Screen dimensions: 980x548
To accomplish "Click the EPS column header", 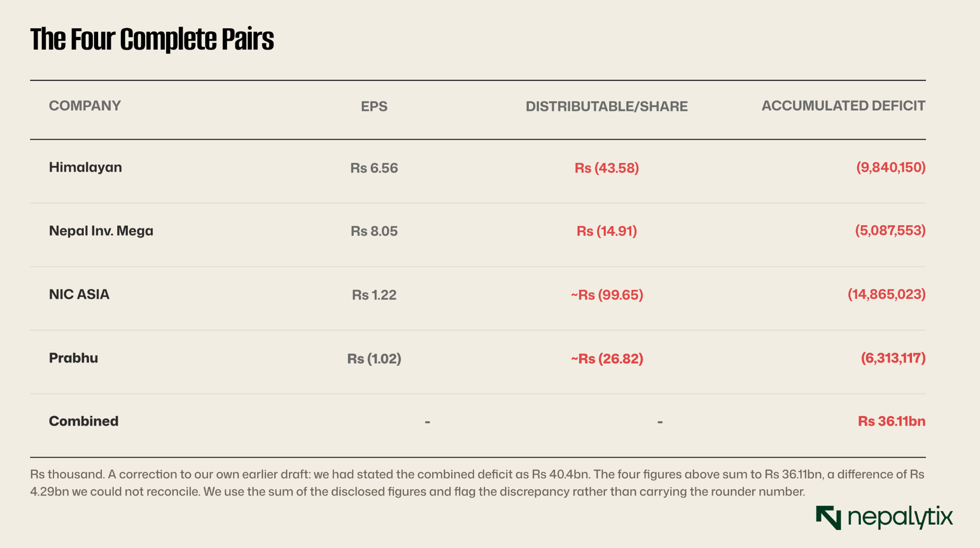I will (374, 106).
